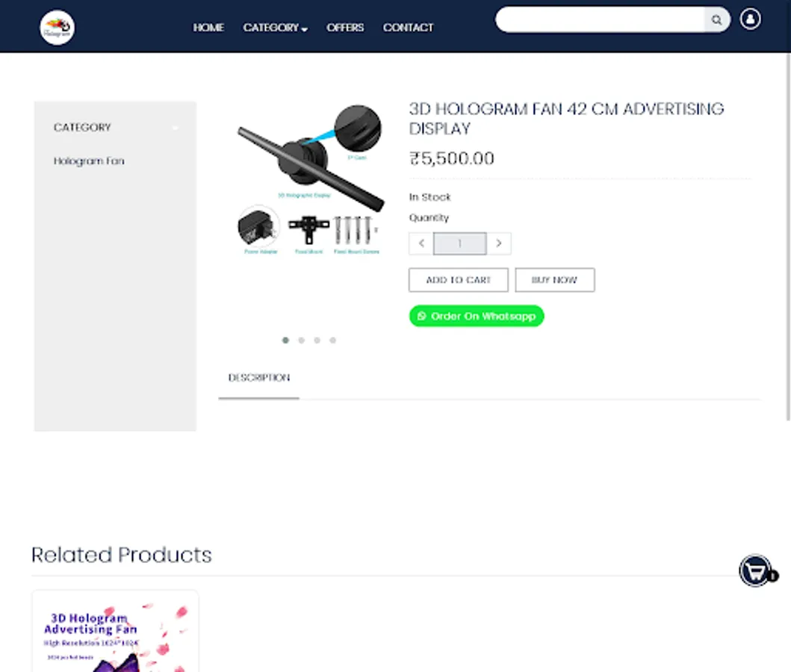Open the OFFERS menu item
791x672 pixels.
[345, 28]
